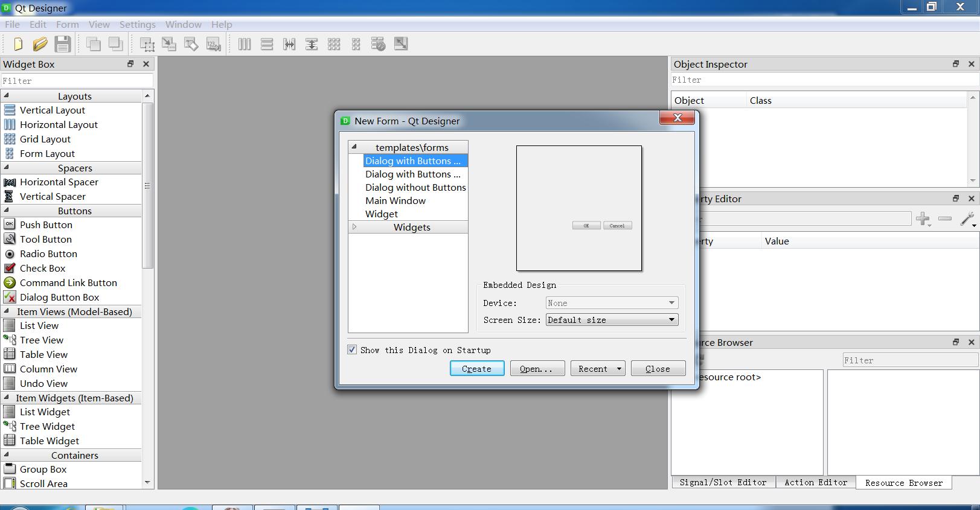The image size is (980, 510).
Task: Click the Widget Box scroll down arrow
Action: pyautogui.click(x=147, y=483)
